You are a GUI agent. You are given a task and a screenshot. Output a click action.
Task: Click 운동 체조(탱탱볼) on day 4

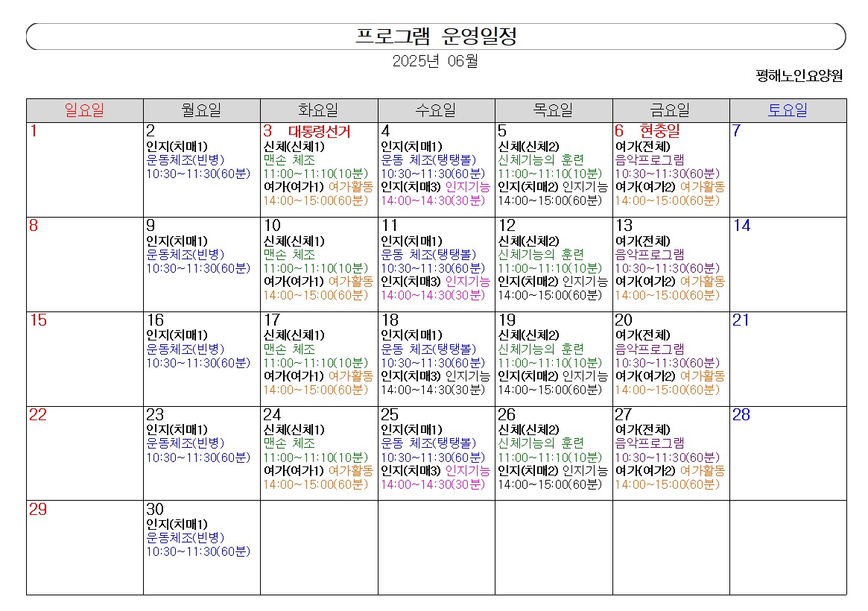pyautogui.click(x=428, y=160)
